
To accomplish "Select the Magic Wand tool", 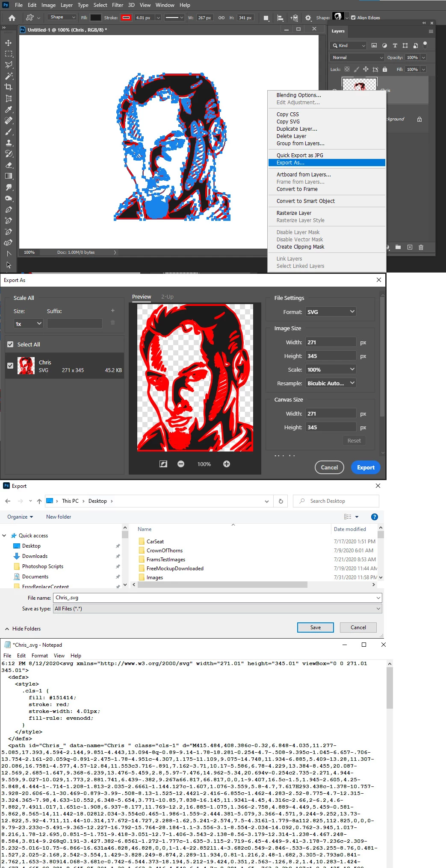I will (x=9, y=76).
